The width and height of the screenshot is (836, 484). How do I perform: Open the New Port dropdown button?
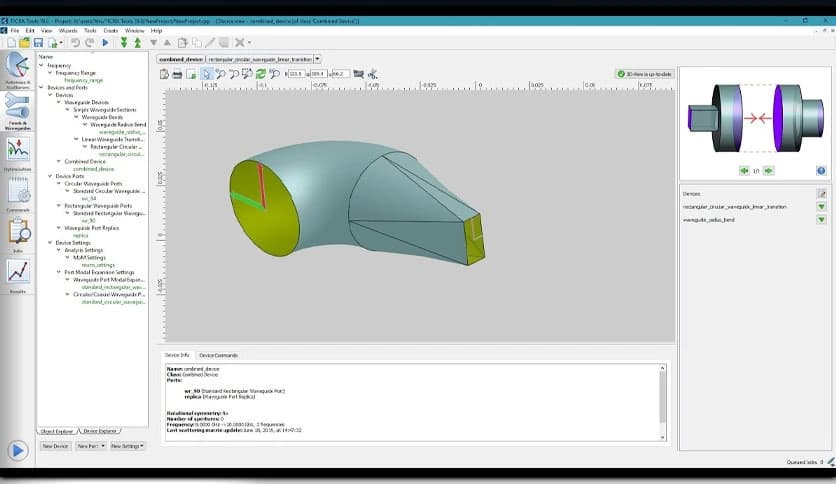(x=90, y=446)
